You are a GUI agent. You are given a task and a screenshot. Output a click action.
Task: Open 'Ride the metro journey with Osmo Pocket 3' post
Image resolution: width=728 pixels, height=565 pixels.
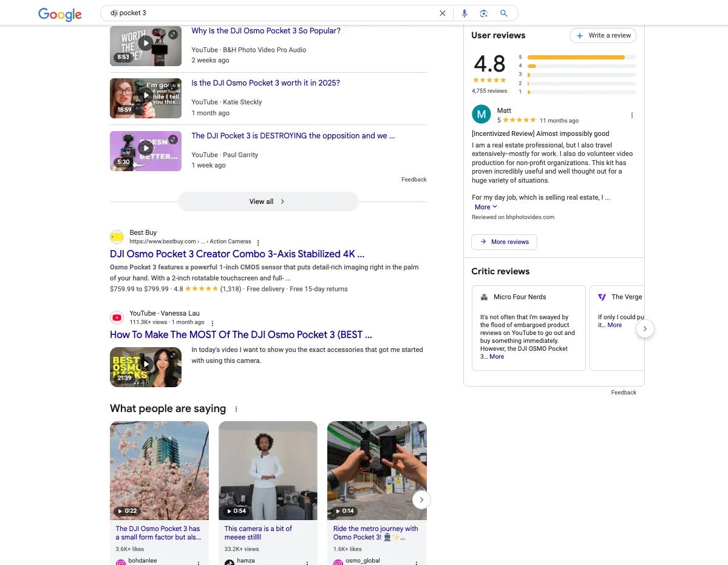[x=376, y=532]
